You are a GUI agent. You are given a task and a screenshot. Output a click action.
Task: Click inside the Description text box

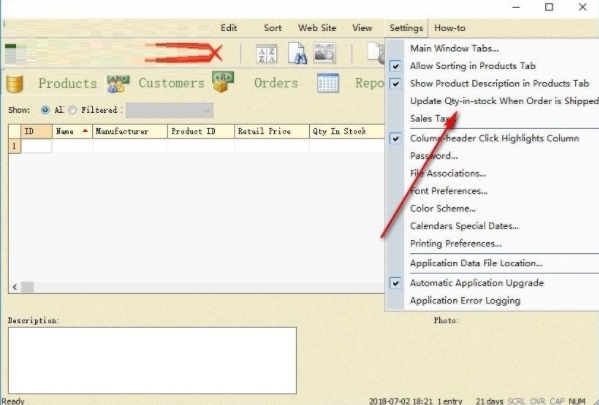[x=152, y=360]
